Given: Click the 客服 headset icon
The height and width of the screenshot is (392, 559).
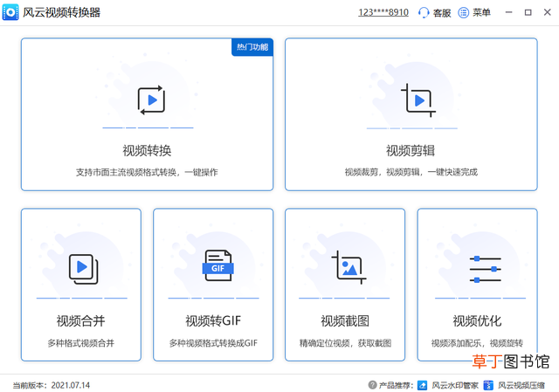Looking at the screenshot, I should pos(424,13).
